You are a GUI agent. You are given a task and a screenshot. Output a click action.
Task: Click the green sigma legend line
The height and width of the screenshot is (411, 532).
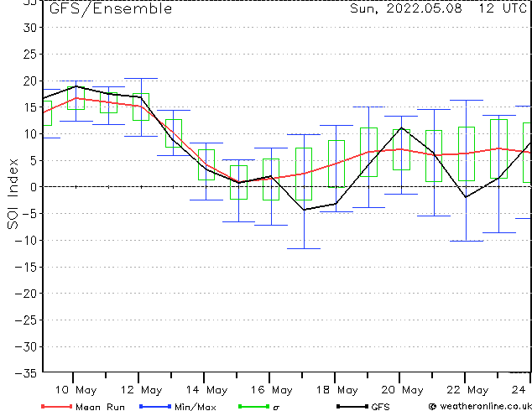pos(253,406)
